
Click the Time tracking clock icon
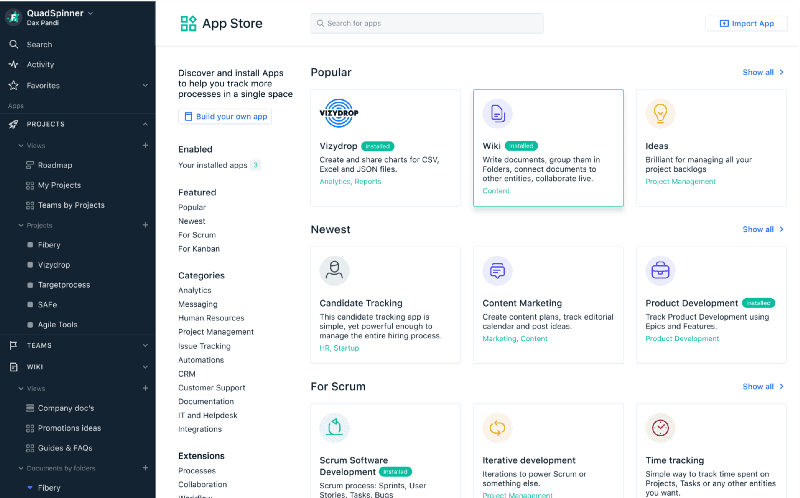pos(660,428)
